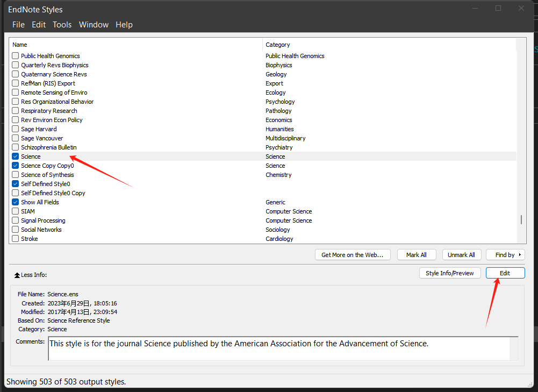Check the Respiratory Research checkbox
The width and height of the screenshot is (538, 392).
point(16,111)
